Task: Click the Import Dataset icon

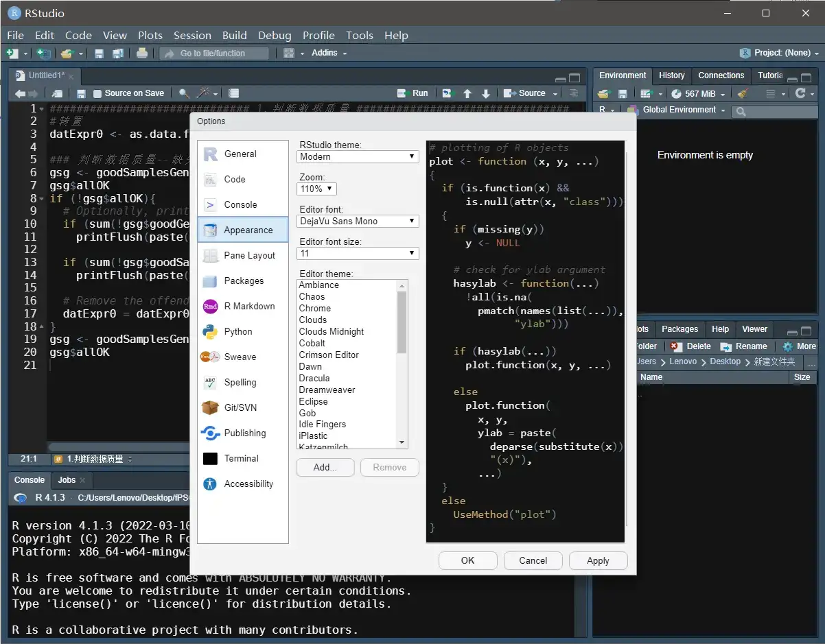Action: coord(646,93)
